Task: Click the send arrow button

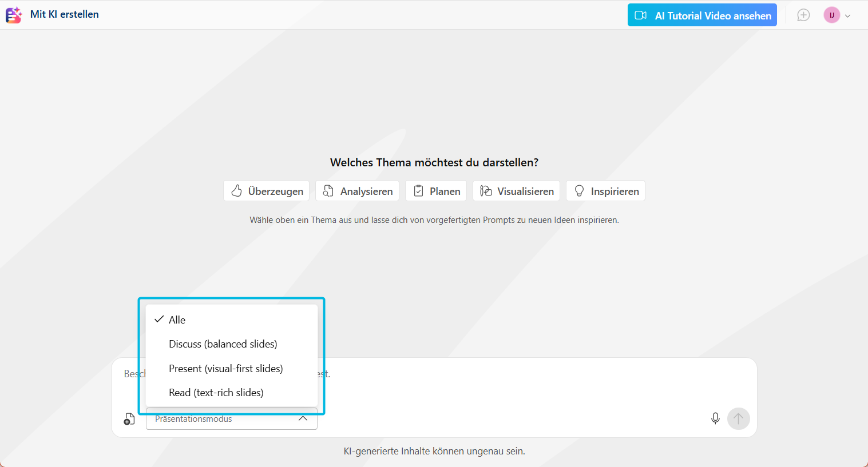Action: tap(739, 418)
